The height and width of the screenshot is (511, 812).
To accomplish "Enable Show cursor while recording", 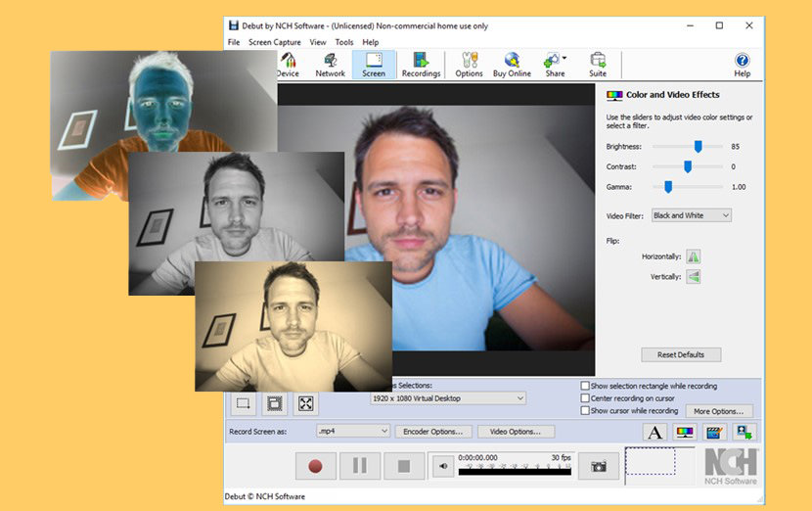I will coord(585,410).
